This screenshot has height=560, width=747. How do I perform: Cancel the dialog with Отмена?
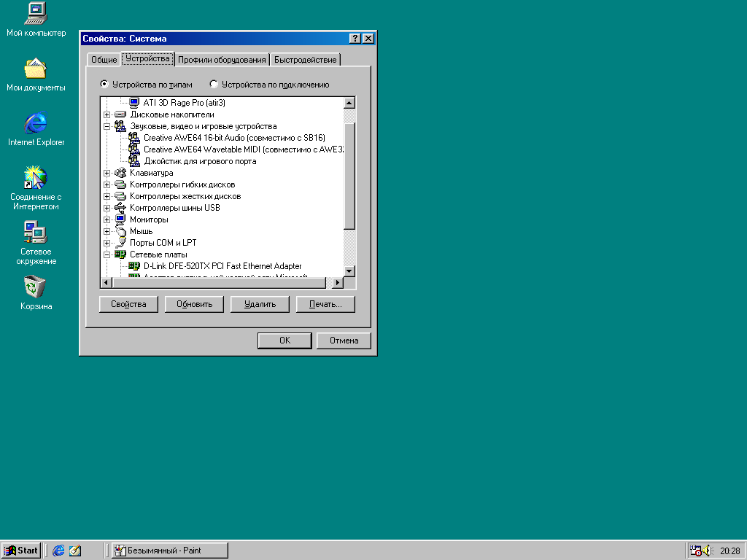coord(344,341)
